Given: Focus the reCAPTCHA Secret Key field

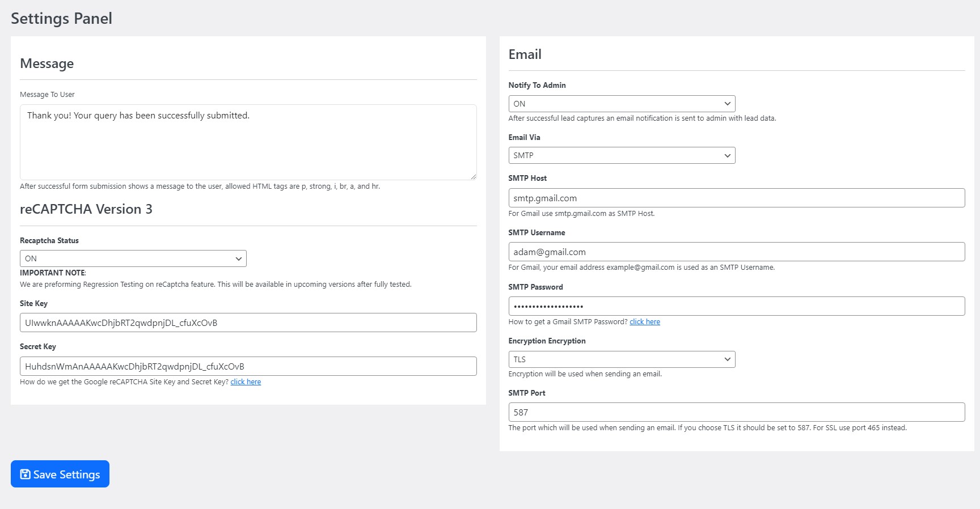Looking at the screenshot, I should click(248, 366).
